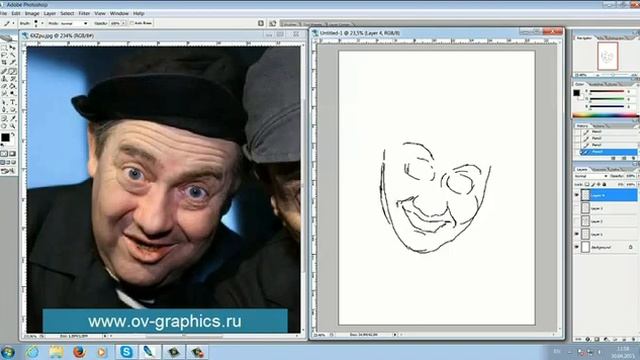Open the Opacity slider arrow in options bar

[124, 23]
